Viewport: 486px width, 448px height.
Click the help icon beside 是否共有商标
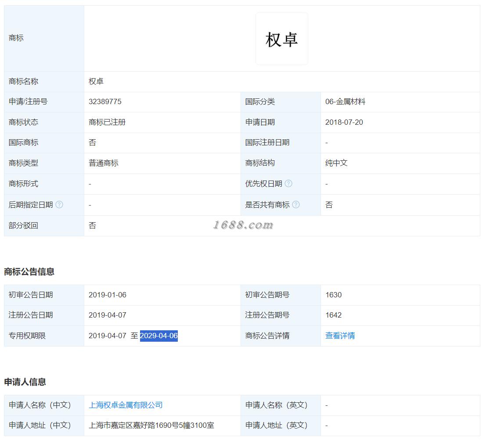pyautogui.click(x=296, y=205)
